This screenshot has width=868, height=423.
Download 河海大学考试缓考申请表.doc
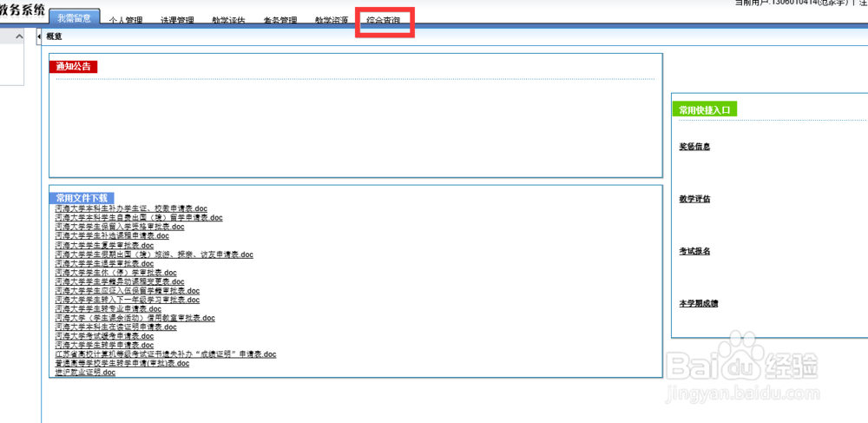(x=104, y=336)
